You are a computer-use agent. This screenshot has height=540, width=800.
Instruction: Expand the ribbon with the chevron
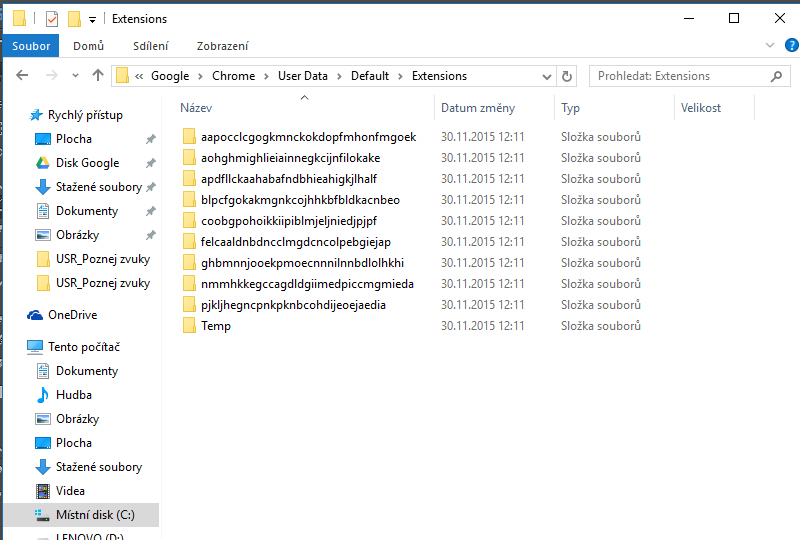[x=769, y=46]
